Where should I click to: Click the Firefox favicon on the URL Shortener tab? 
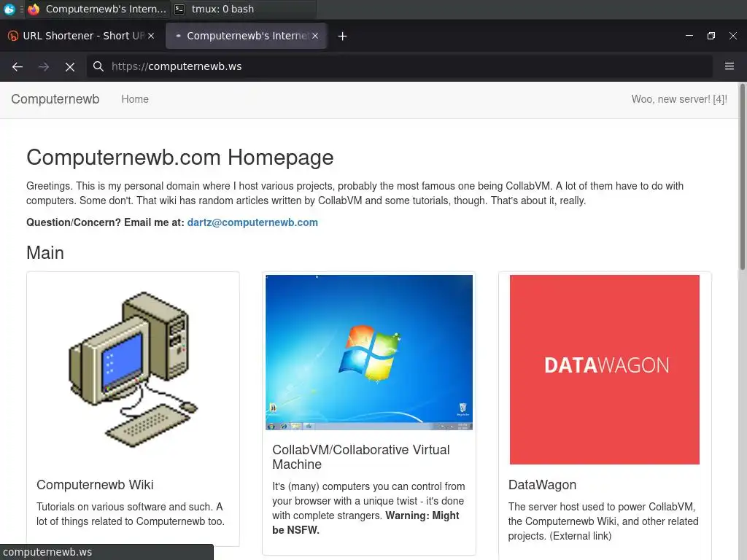[x=13, y=36]
